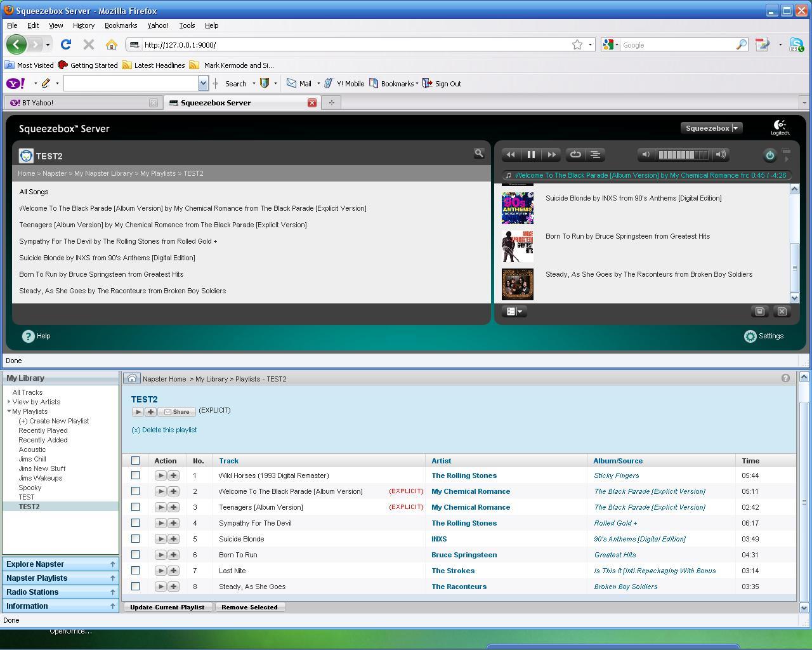Click the Remove Selected button
The width and height of the screenshot is (812, 650).
pos(249,607)
